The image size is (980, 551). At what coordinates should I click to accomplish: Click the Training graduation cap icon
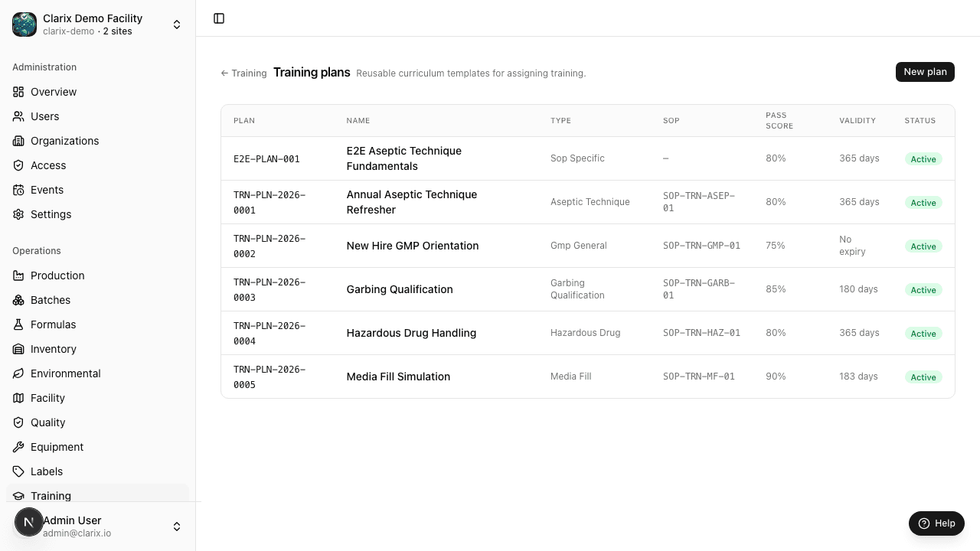pyautogui.click(x=18, y=496)
